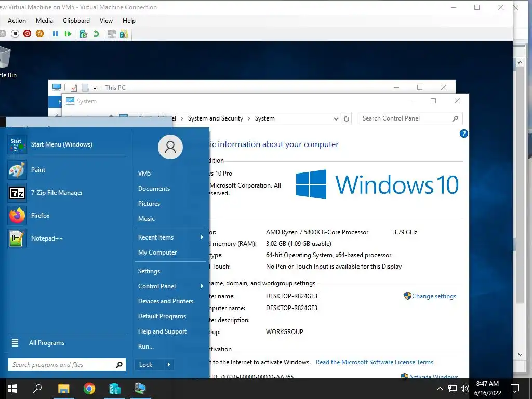Launch Notepad++ from the start menu
Viewport: 532px width, 399px height.
(67, 238)
